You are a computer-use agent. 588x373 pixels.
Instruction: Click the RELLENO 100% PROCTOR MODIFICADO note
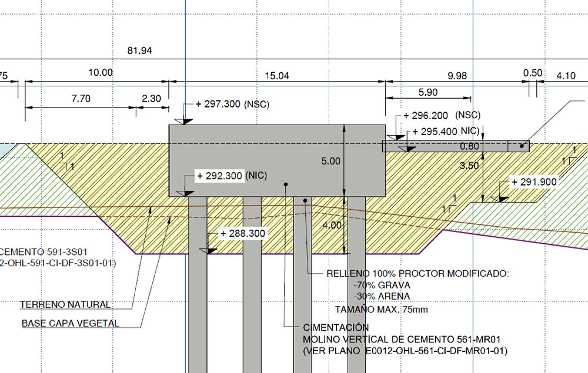[x=417, y=274]
